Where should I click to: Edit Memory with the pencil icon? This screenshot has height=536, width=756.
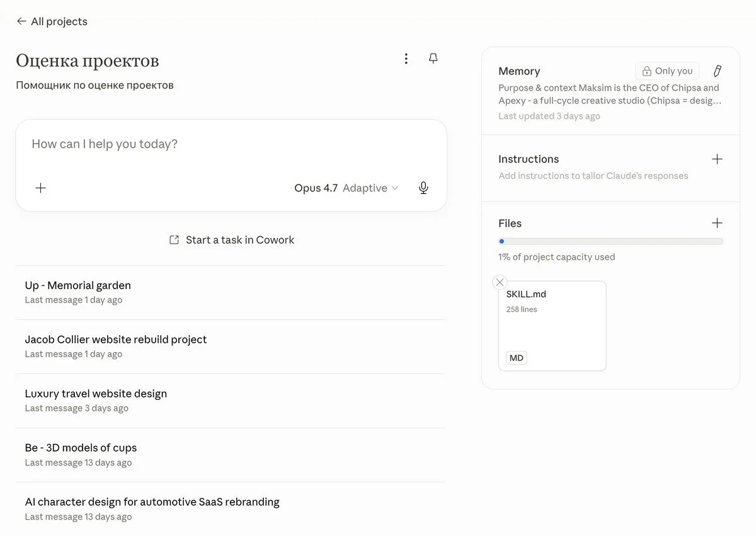click(717, 71)
